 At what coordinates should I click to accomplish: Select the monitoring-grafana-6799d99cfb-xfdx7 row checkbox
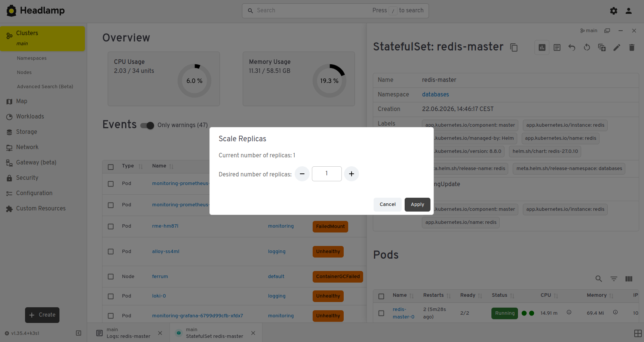(111, 316)
